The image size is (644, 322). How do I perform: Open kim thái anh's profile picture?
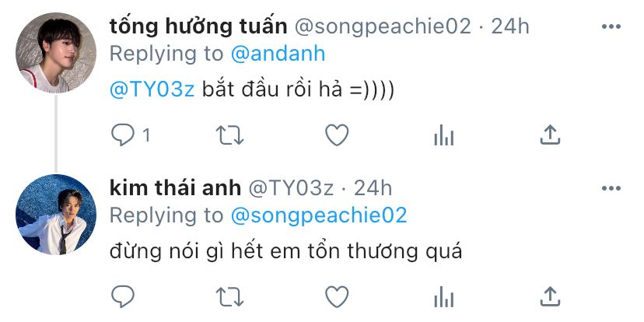point(56,214)
